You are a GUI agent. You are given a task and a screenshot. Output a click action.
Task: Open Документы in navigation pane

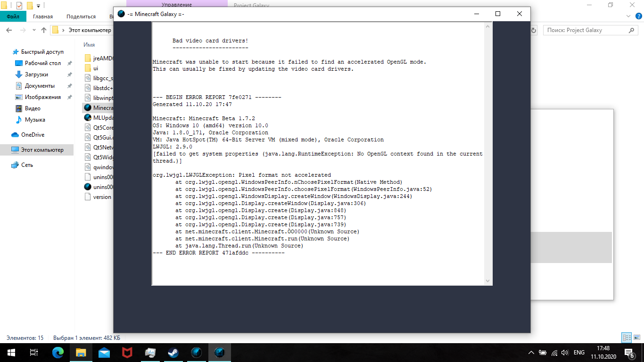pos(40,86)
